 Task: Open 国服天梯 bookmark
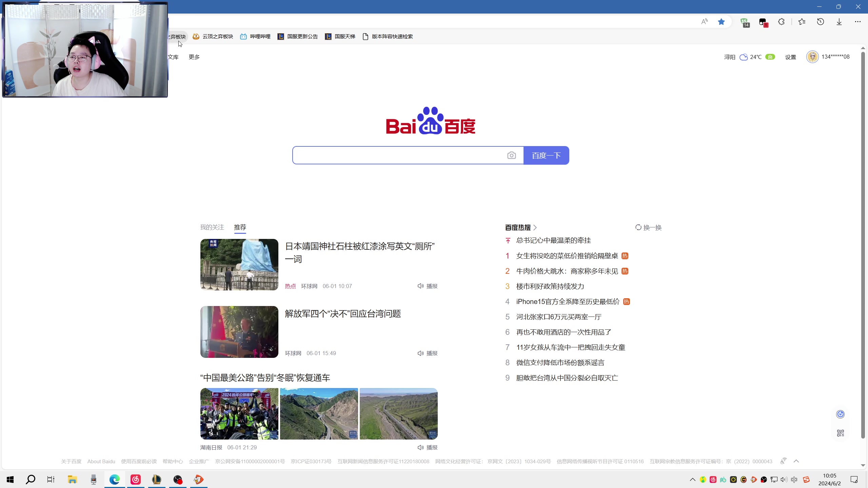(x=340, y=37)
